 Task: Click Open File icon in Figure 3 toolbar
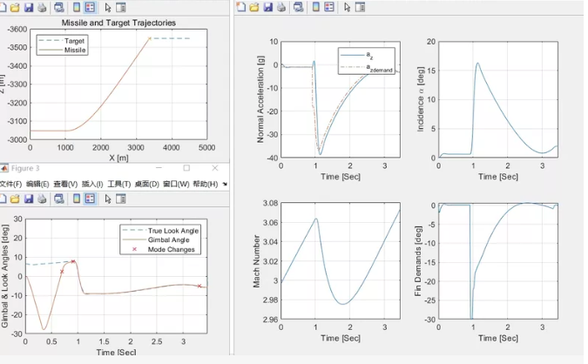pos(15,199)
